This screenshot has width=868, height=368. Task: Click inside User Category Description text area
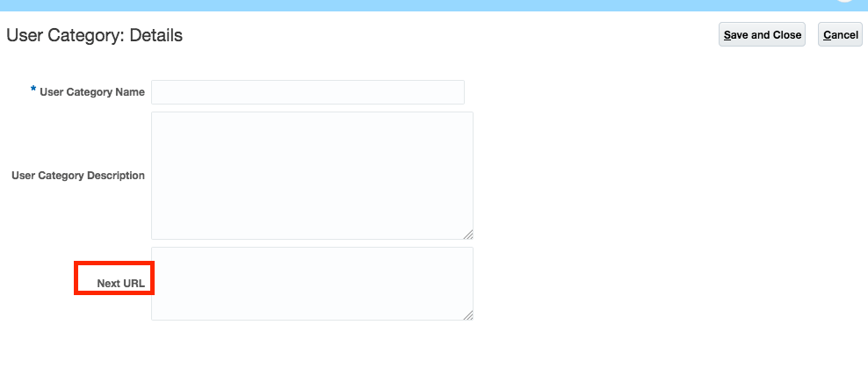point(312,176)
